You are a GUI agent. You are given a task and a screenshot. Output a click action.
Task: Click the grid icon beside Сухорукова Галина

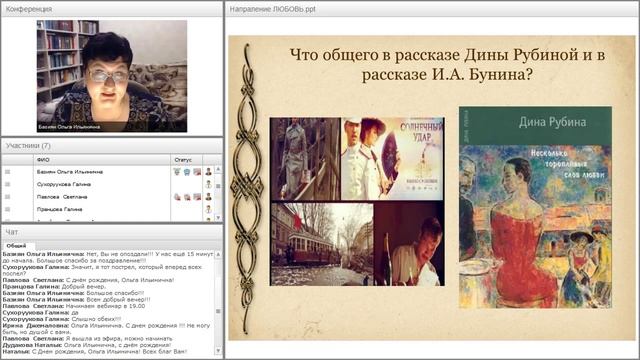coord(7,184)
